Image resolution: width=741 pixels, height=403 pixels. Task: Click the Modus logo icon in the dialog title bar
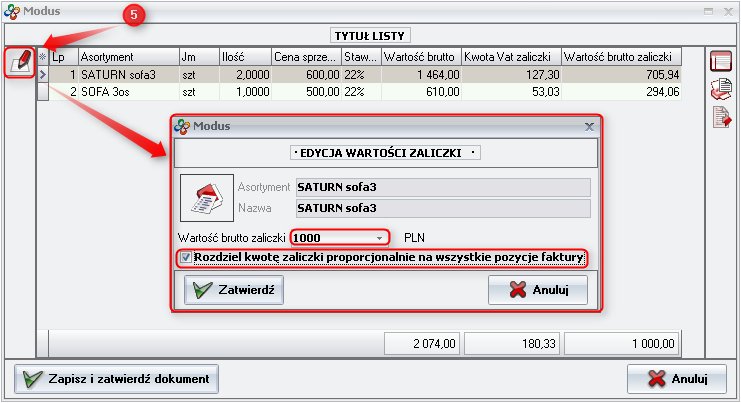tap(182, 127)
